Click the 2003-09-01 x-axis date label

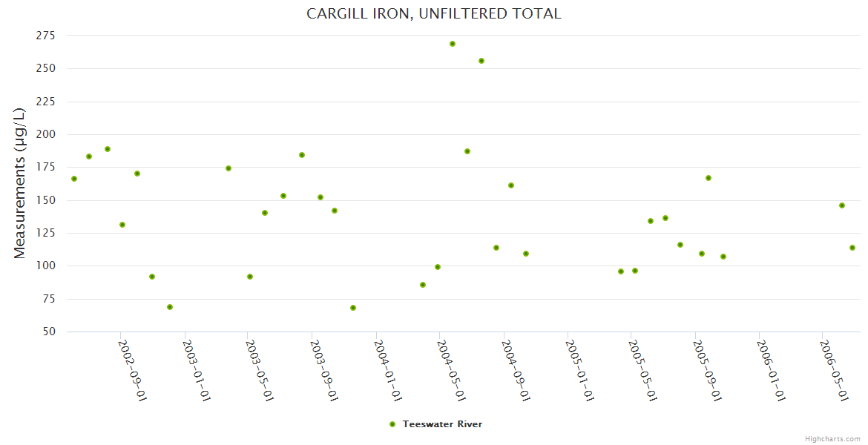tap(323, 369)
